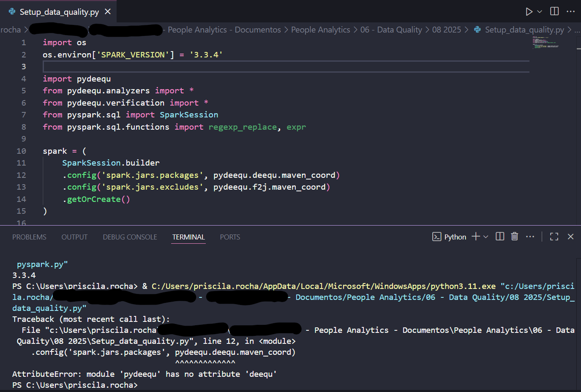Click the '3.3.4' output line in terminal
Screen dimensions: 581x392
tap(24, 275)
